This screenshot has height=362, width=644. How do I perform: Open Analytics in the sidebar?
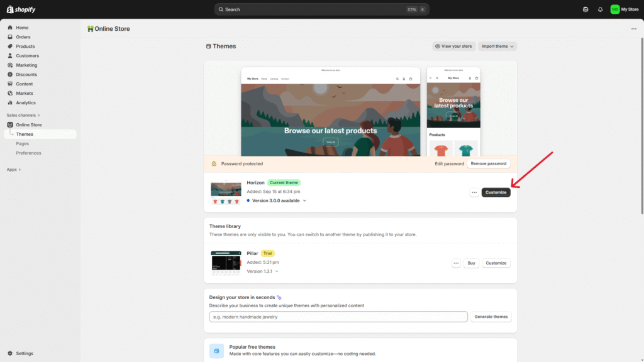point(26,102)
